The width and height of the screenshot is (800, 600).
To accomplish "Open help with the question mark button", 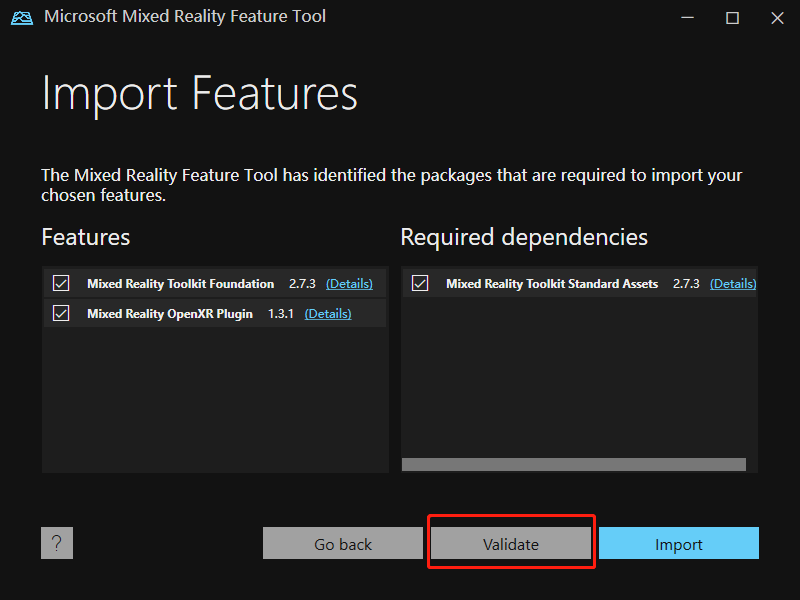I will coord(57,543).
